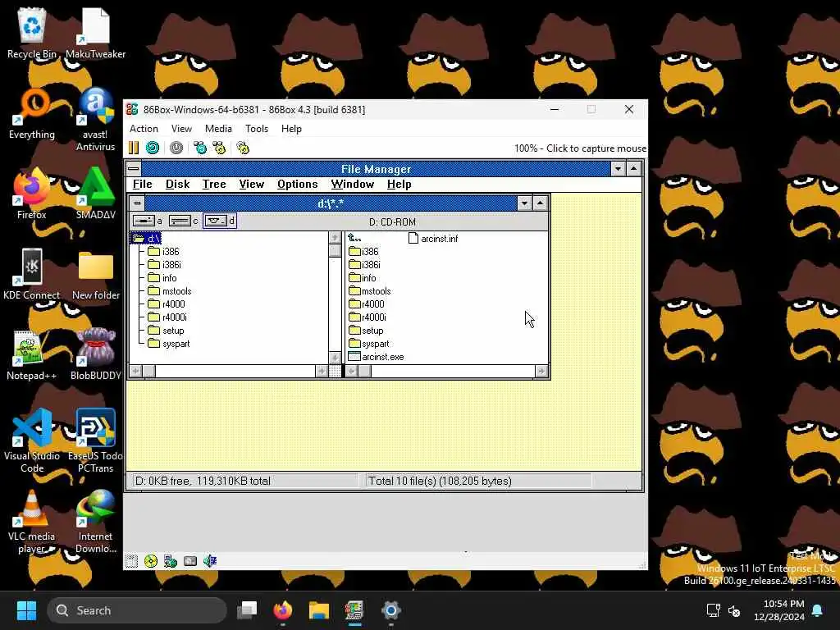Select r4000i folder in file list

coord(367,317)
